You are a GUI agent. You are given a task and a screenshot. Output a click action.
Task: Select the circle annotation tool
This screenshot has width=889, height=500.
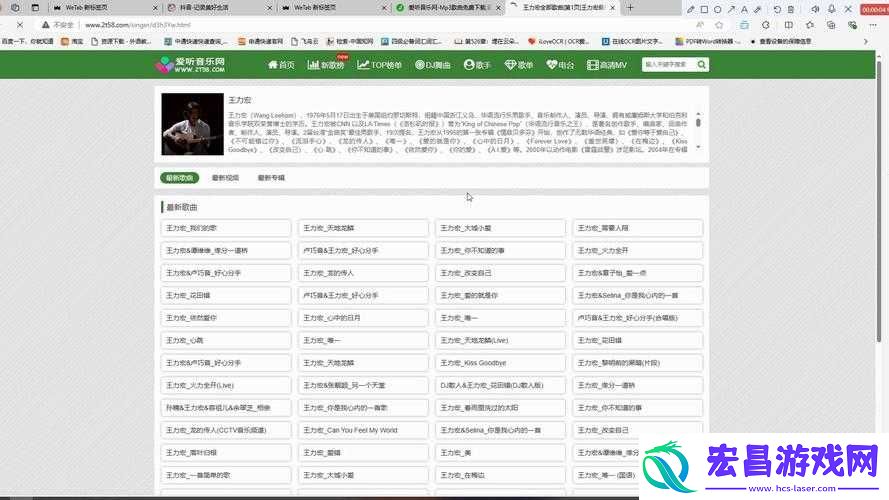coord(718,9)
